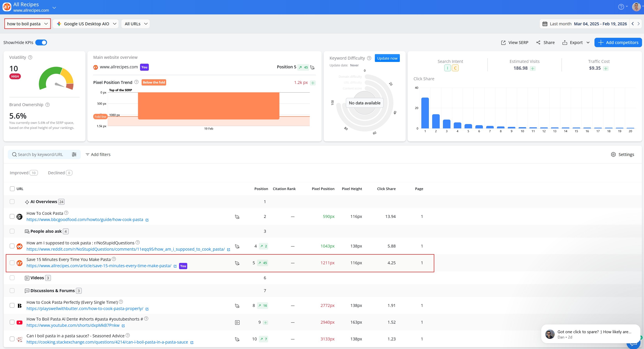Click the Informational intent badge
Image resolution: width=644 pixels, height=349 pixels.
click(447, 68)
